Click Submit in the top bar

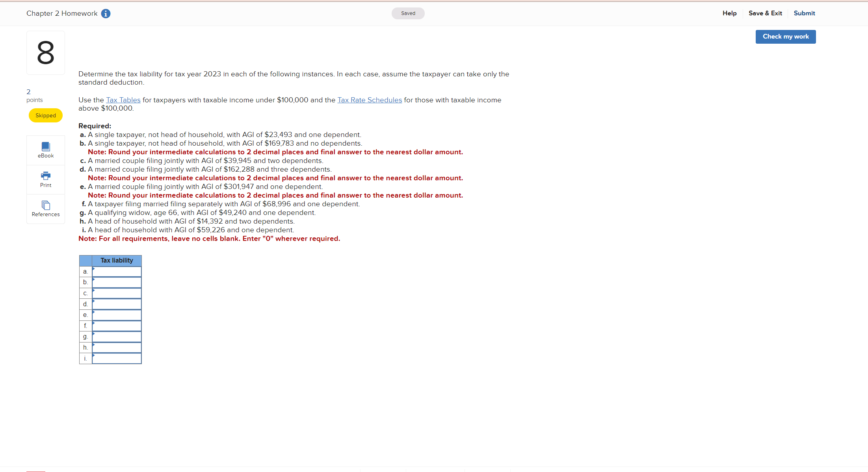(804, 13)
